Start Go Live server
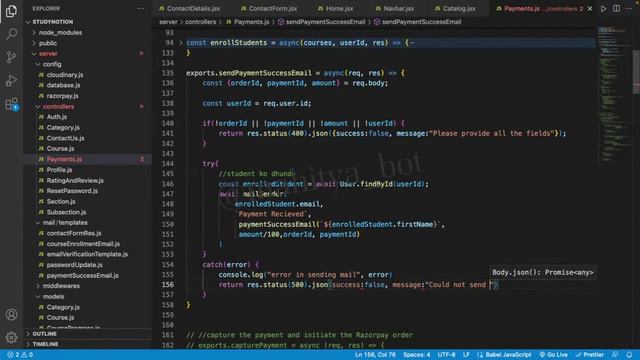Viewport: 640px width, 360px height. (x=553, y=355)
